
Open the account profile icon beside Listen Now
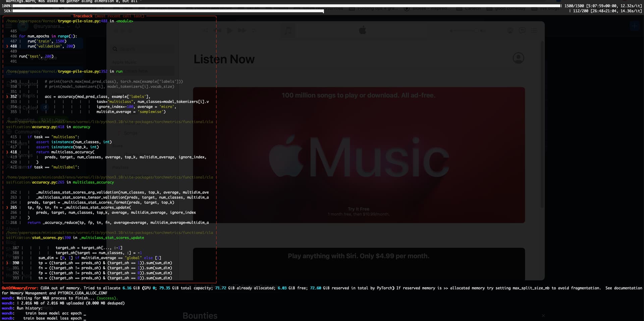pyautogui.click(x=518, y=58)
